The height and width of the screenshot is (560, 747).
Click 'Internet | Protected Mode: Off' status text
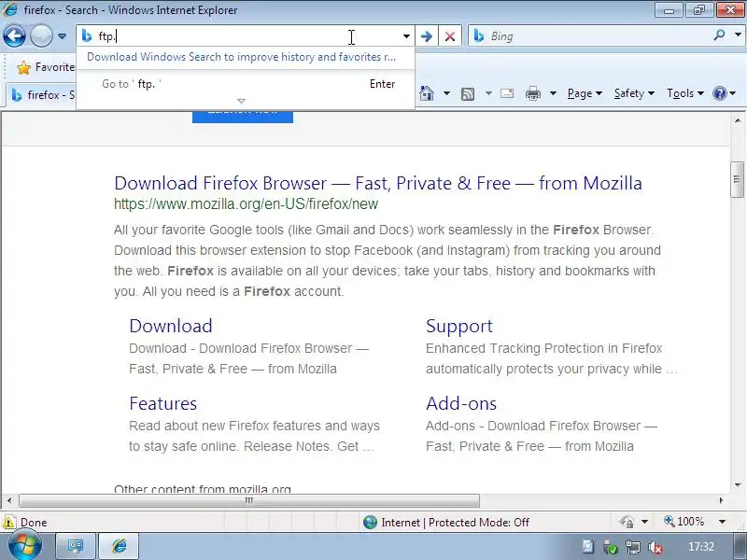coord(455,523)
